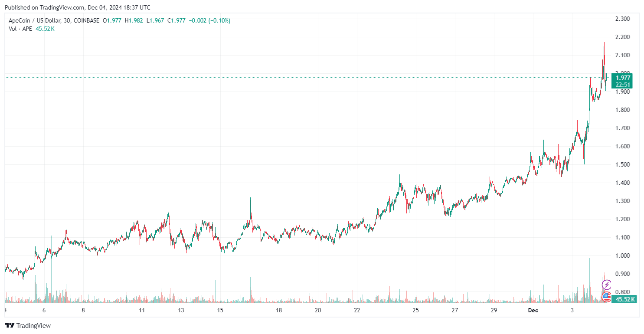Click the 20 date label on the time axis
The width and height of the screenshot is (644, 334).
pyautogui.click(x=318, y=310)
